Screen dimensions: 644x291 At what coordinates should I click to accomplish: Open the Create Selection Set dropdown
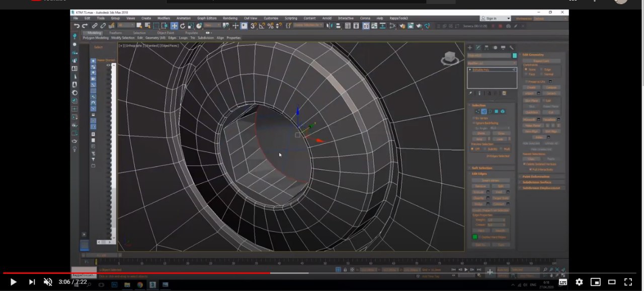pyautogui.click(x=308, y=26)
